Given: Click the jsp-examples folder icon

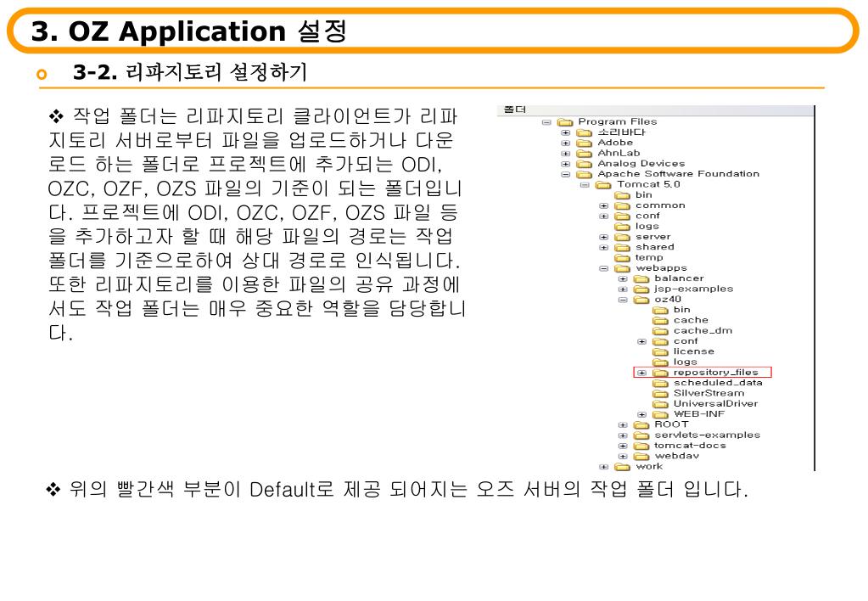Looking at the screenshot, I should coord(641,289).
